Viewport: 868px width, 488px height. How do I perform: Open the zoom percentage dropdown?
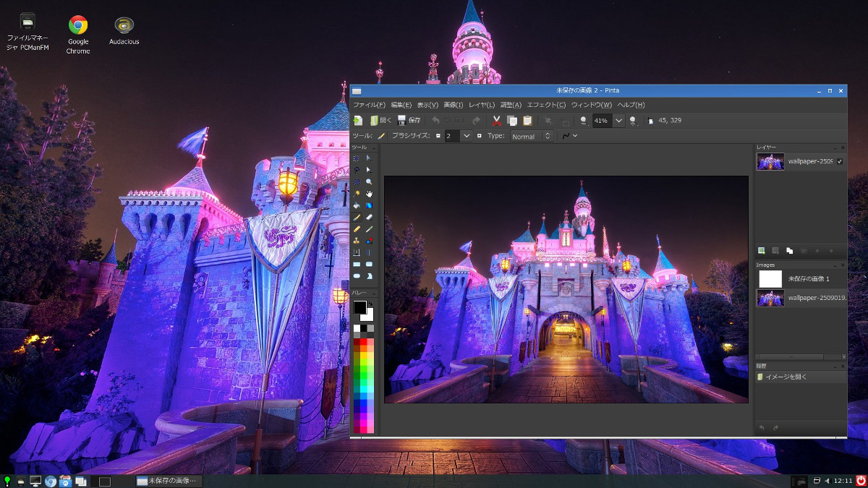[x=618, y=121]
